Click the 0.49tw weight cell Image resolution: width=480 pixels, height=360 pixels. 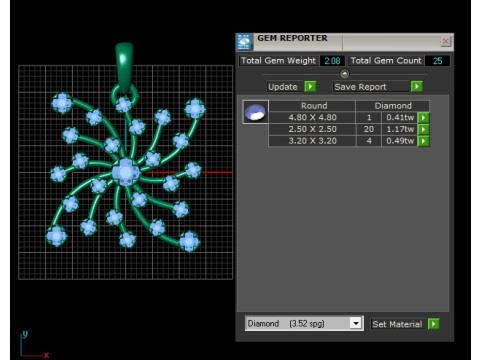400,141
